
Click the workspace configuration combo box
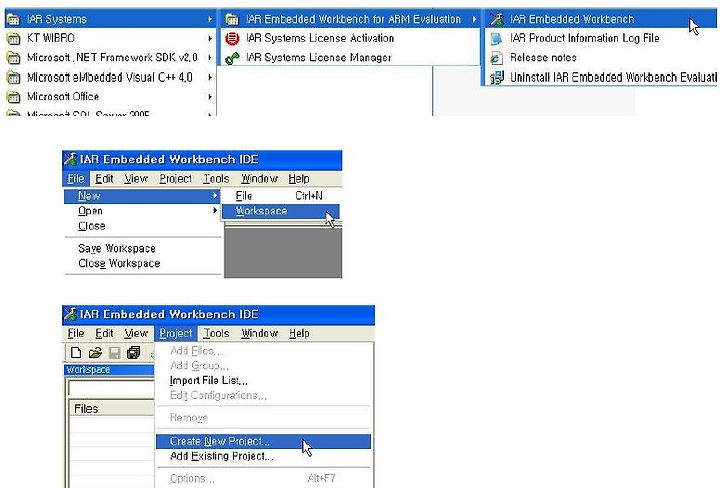coord(111,388)
